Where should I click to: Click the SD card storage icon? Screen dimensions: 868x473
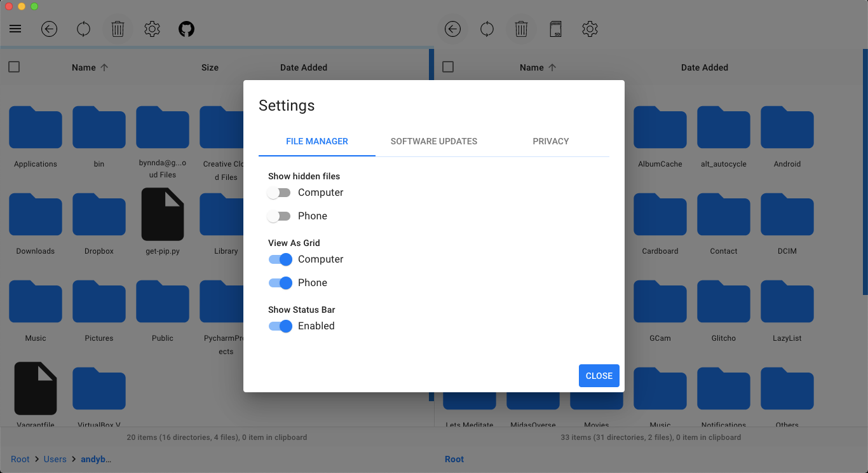[555, 29]
